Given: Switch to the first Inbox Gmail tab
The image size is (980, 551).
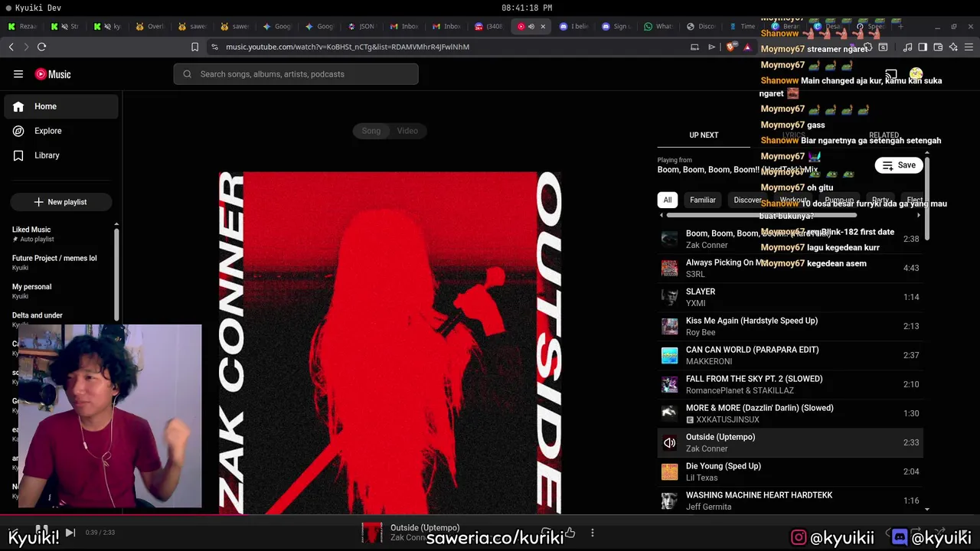Looking at the screenshot, I should 404,26.
